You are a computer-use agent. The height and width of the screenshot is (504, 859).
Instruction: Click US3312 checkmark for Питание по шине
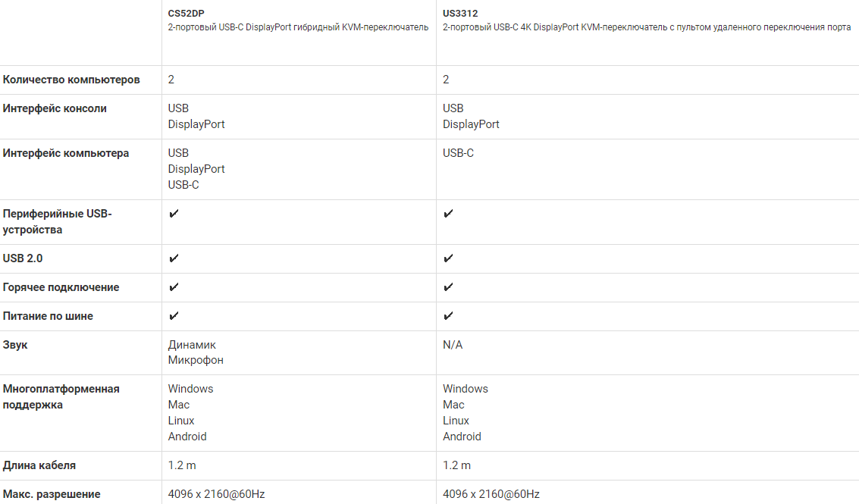click(x=448, y=316)
